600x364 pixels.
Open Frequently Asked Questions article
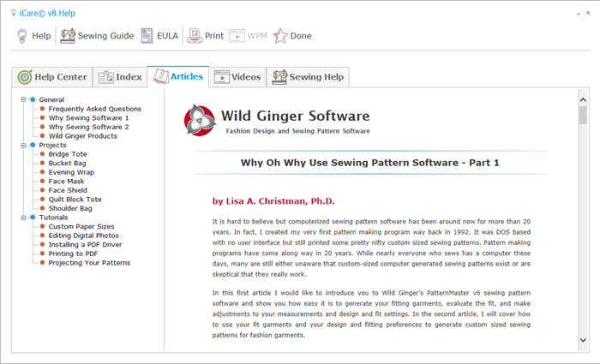click(95, 109)
